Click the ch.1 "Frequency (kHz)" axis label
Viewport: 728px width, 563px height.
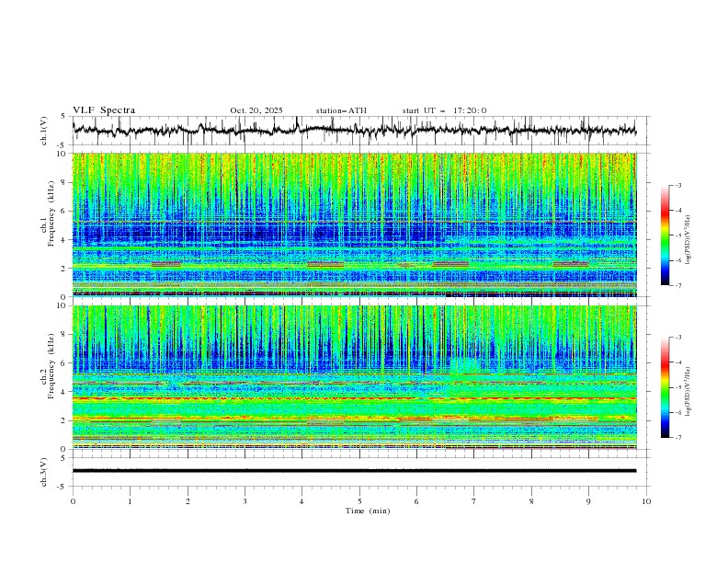tap(51, 212)
